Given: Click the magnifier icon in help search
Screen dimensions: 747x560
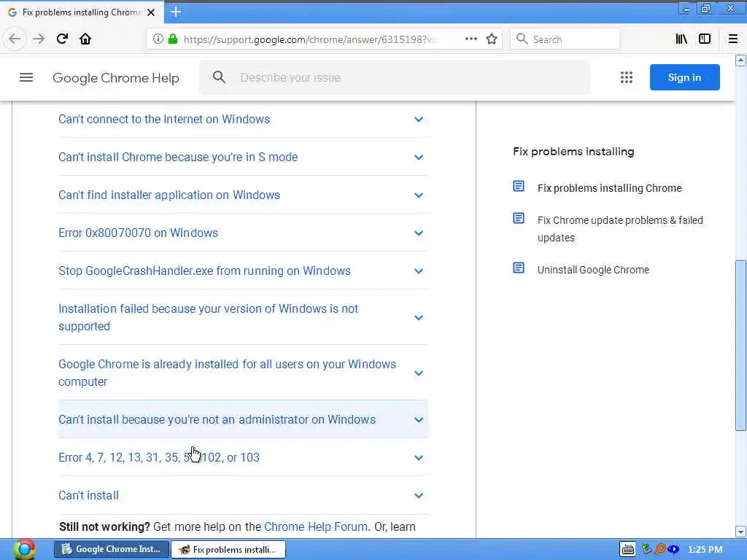Looking at the screenshot, I should (219, 77).
